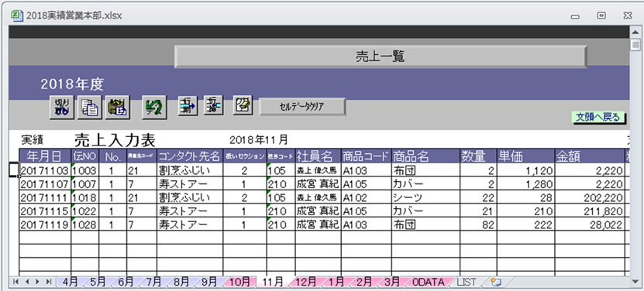Select product code cell A102
Image resolution: width=644 pixels, height=291 pixels.
point(367,197)
